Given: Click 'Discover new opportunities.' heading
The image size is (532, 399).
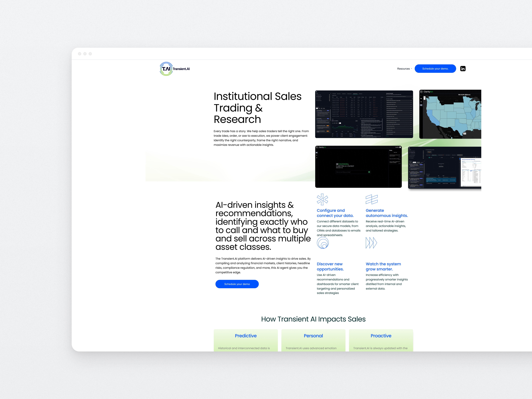Looking at the screenshot, I should [330, 266].
